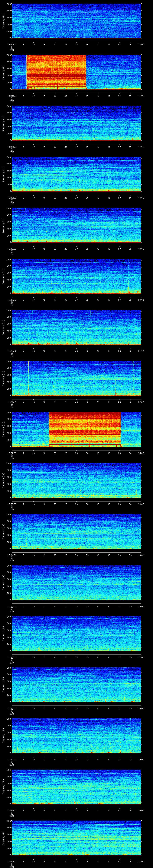Click the 17:00 end time label

[141, 147]
